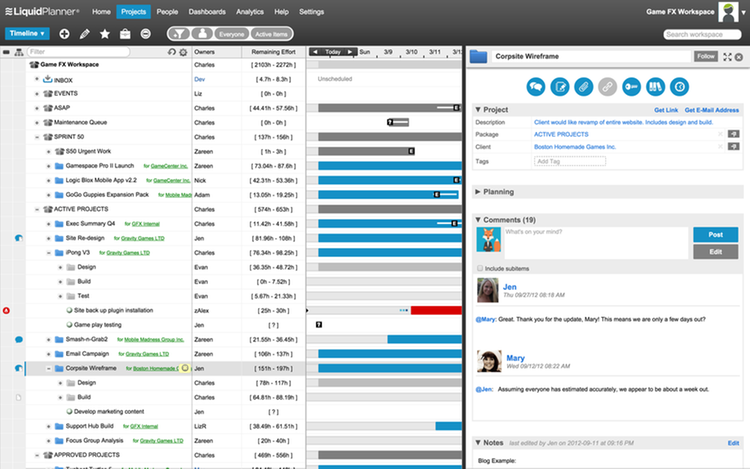
Task: Click status circle of Develop marketing content task
Action: pyautogui.click(x=69, y=411)
